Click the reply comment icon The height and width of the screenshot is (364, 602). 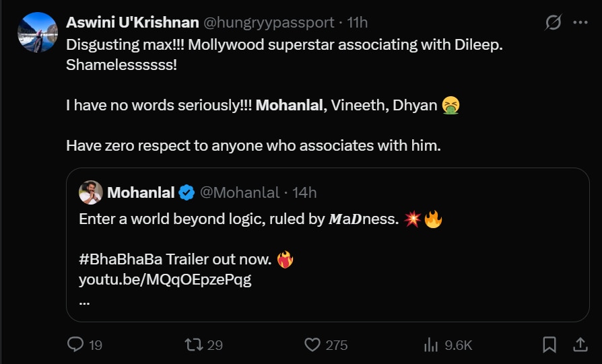pyautogui.click(x=75, y=345)
